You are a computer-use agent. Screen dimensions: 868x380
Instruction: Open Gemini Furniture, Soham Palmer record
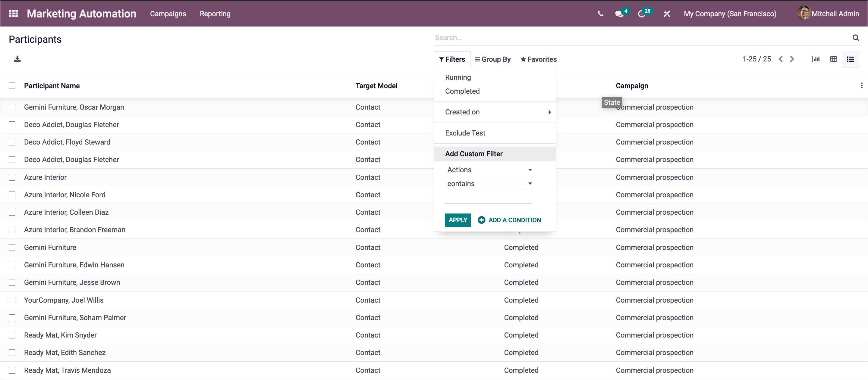coord(75,317)
